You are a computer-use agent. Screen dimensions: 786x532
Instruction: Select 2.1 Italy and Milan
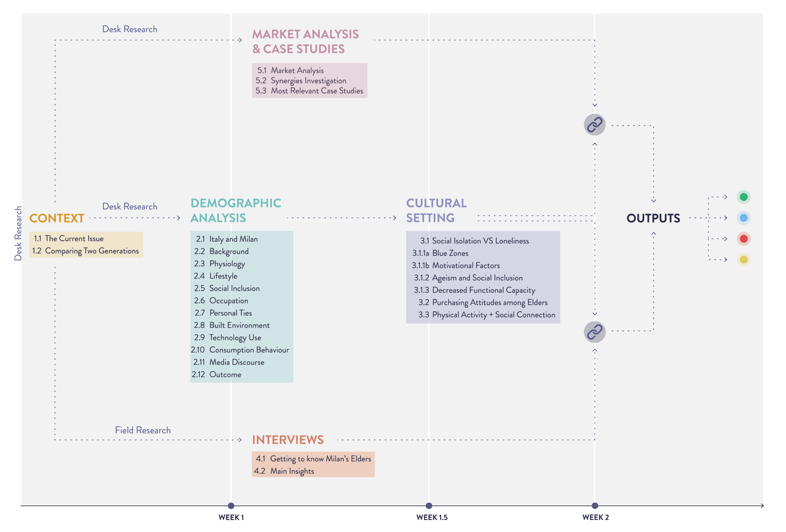click(226, 239)
